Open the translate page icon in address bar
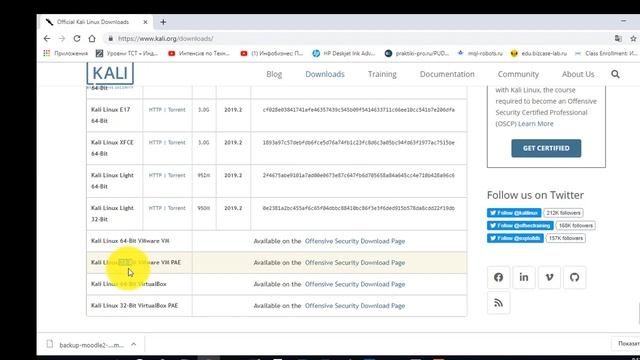The image size is (640, 360). pos(618,38)
